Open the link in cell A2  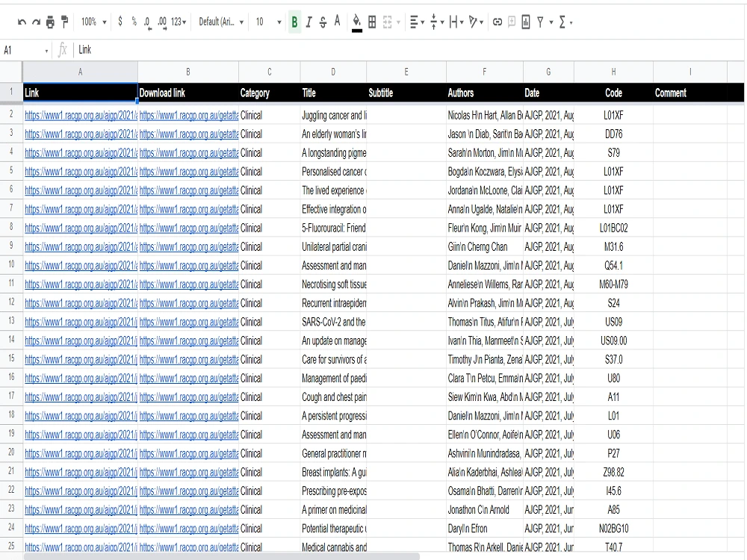click(81, 116)
